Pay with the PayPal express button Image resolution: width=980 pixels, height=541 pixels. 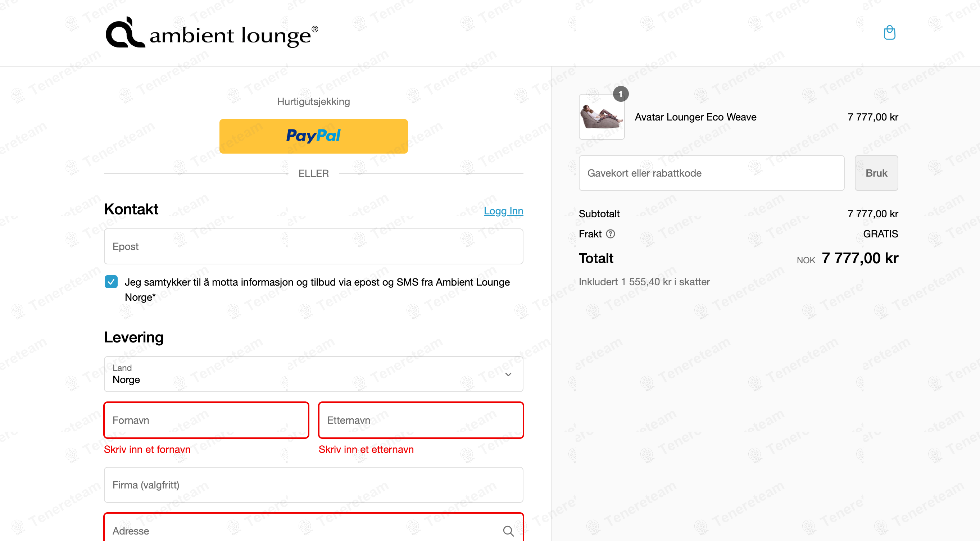tap(313, 136)
